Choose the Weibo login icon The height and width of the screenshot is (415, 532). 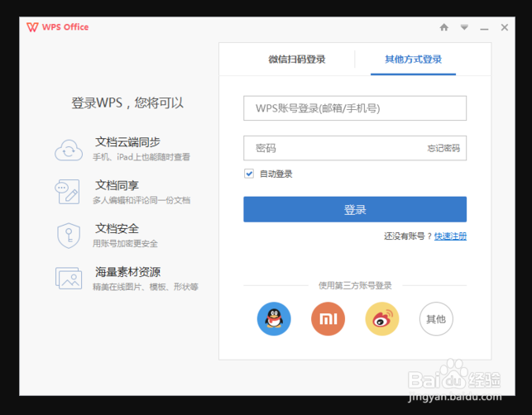pyautogui.click(x=382, y=319)
